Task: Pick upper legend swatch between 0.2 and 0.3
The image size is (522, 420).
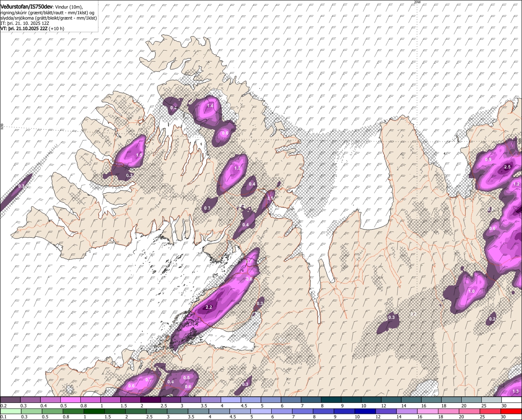Action: coord(10,400)
